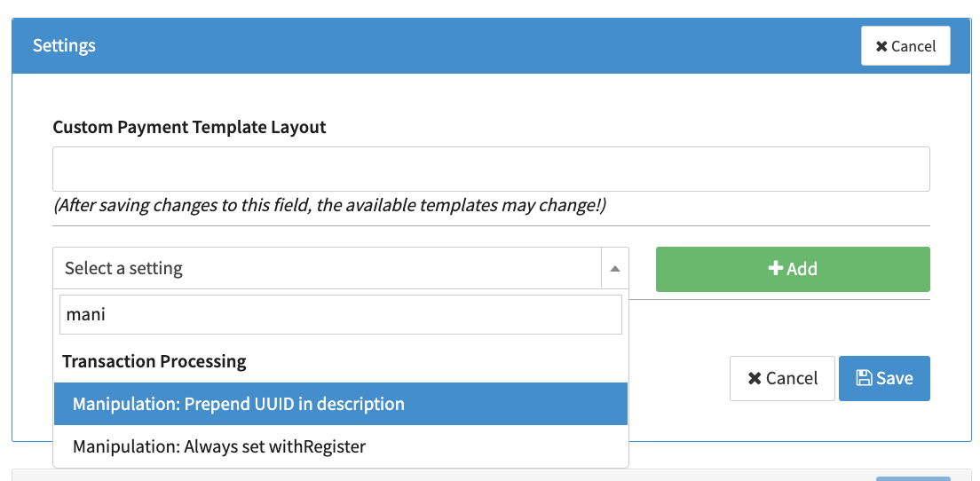The width and height of the screenshot is (980, 481).
Task: Click the search box containing 'mani'
Action: tap(341, 315)
